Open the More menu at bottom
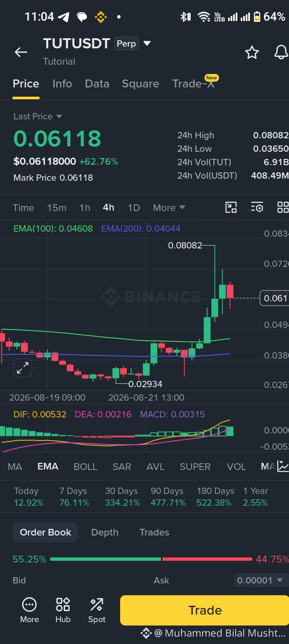The height and width of the screenshot is (644, 289). tap(29, 610)
